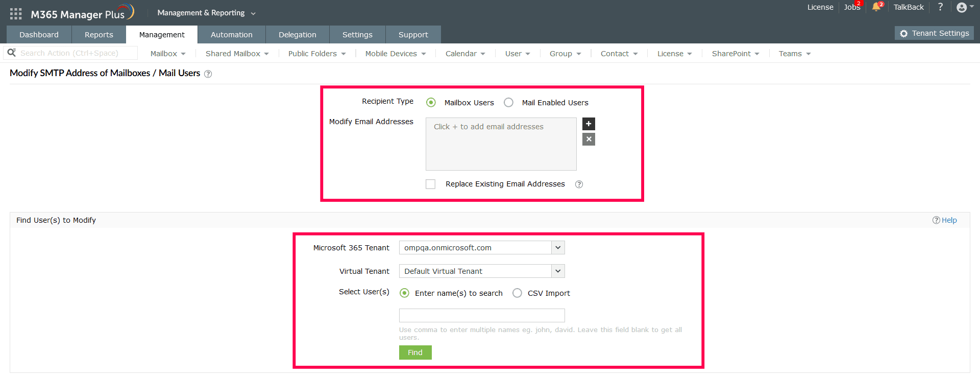
Task: Click the License link in header
Action: 820,7
